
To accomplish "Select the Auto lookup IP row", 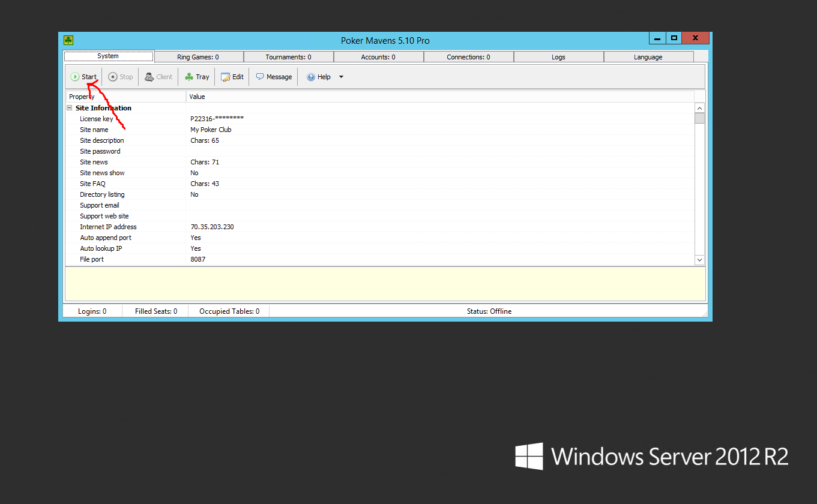I will pyautogui.click(x=380, y=248).
